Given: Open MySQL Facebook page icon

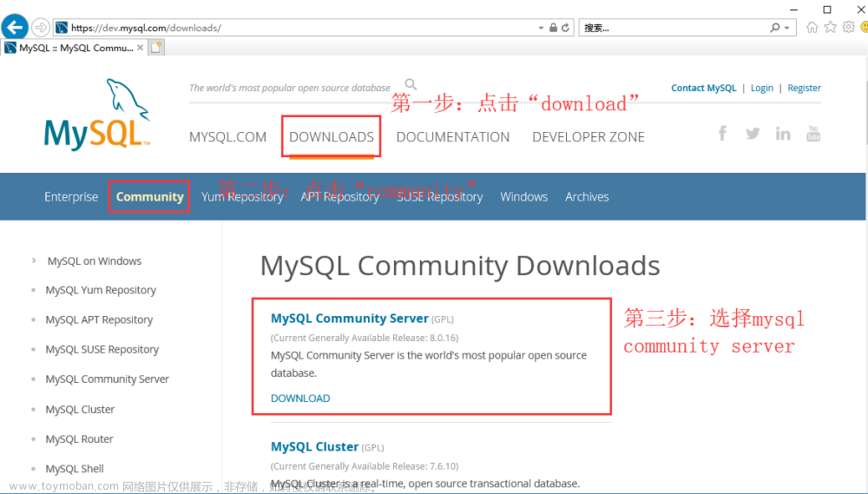Looking at the screenshot, I should pyautogui.click(x=722, y=133).
